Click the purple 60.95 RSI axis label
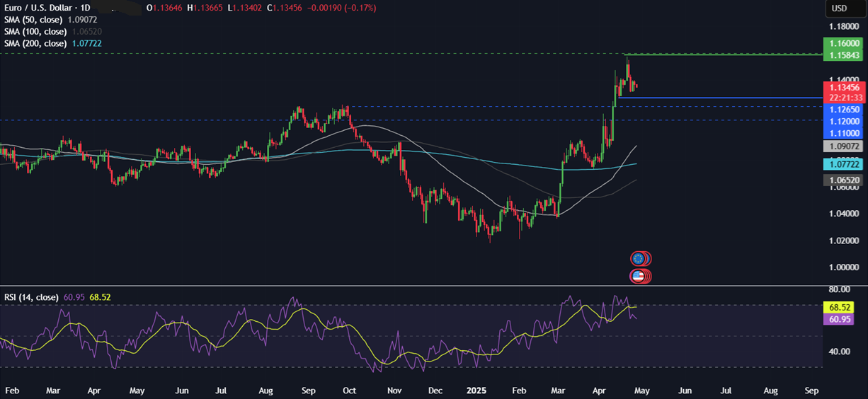 pos(840,320)
